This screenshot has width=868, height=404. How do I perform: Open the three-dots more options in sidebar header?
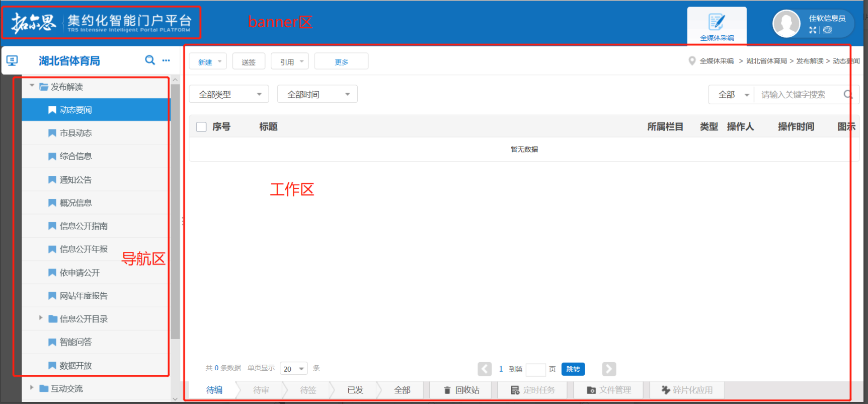tap(166, 60)
